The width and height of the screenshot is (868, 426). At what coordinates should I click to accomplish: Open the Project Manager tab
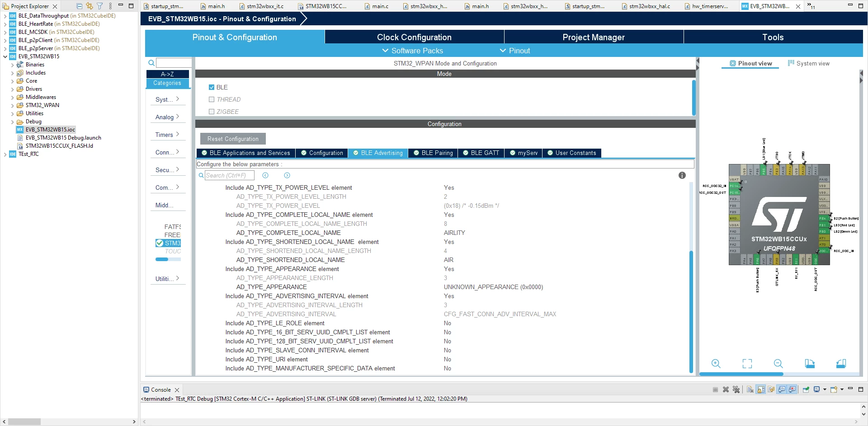click(594, 37)
